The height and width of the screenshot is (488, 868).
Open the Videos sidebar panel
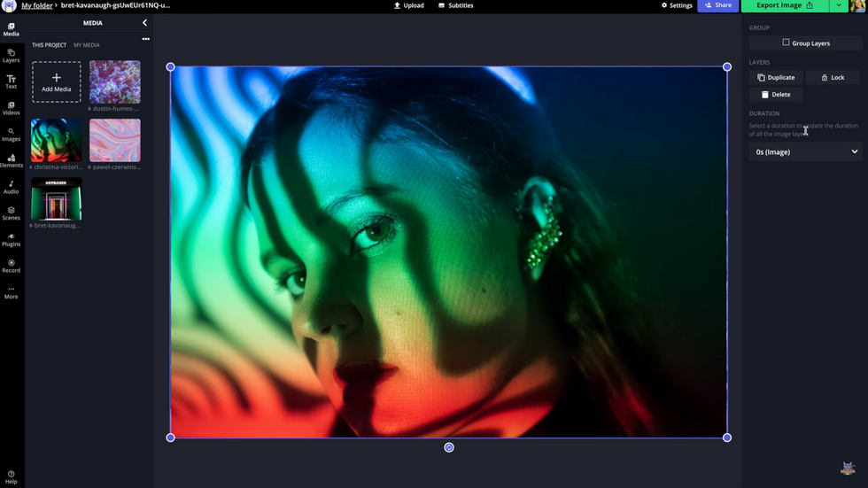tap(11, 108)
